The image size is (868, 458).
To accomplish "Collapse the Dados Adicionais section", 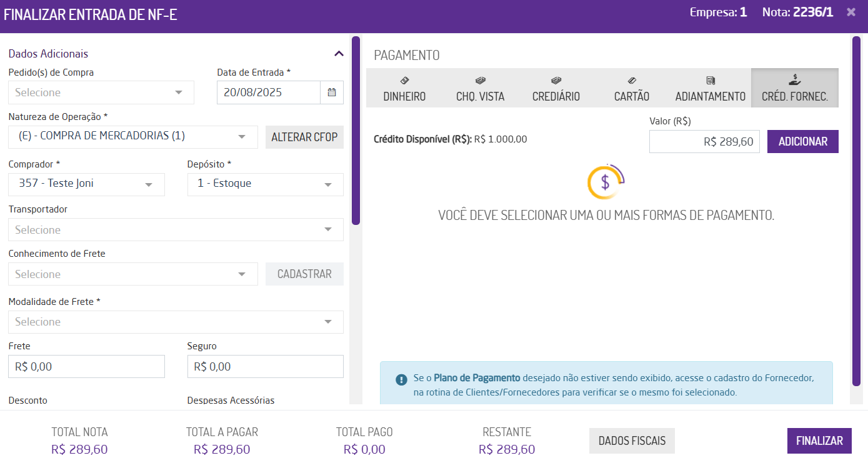I will [339, 54].
